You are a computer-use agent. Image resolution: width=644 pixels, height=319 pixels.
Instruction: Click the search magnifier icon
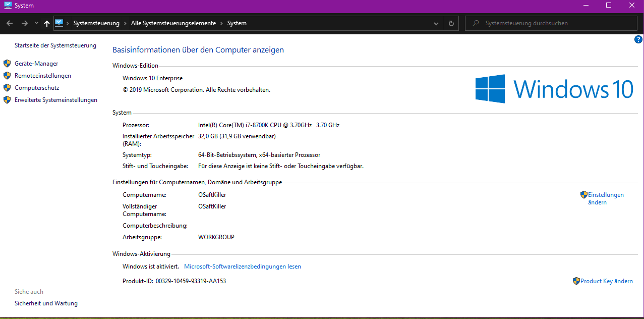pyautogui.click(x=475, y=23)
